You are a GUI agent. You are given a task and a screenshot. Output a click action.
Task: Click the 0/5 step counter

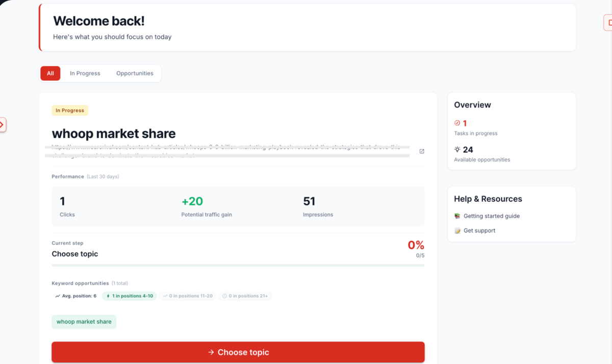pos(420,255)
